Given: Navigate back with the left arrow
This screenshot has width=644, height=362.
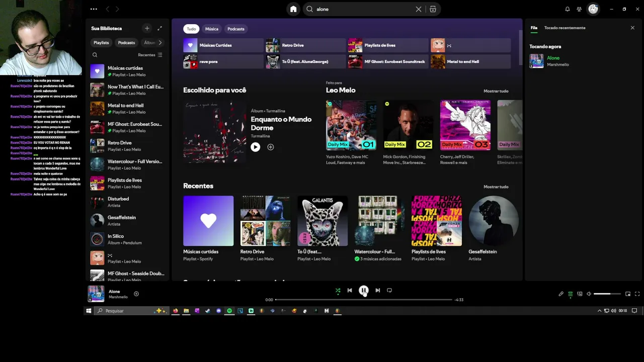Looking at the screenshot, I should tap(108, 9).
